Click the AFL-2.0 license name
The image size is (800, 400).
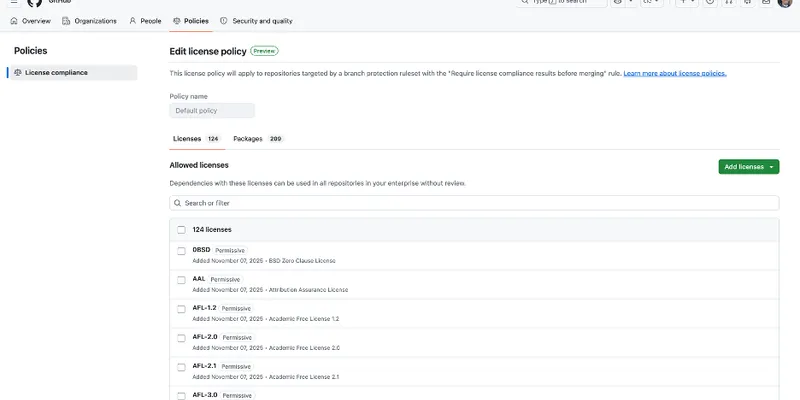pos(205,337)
